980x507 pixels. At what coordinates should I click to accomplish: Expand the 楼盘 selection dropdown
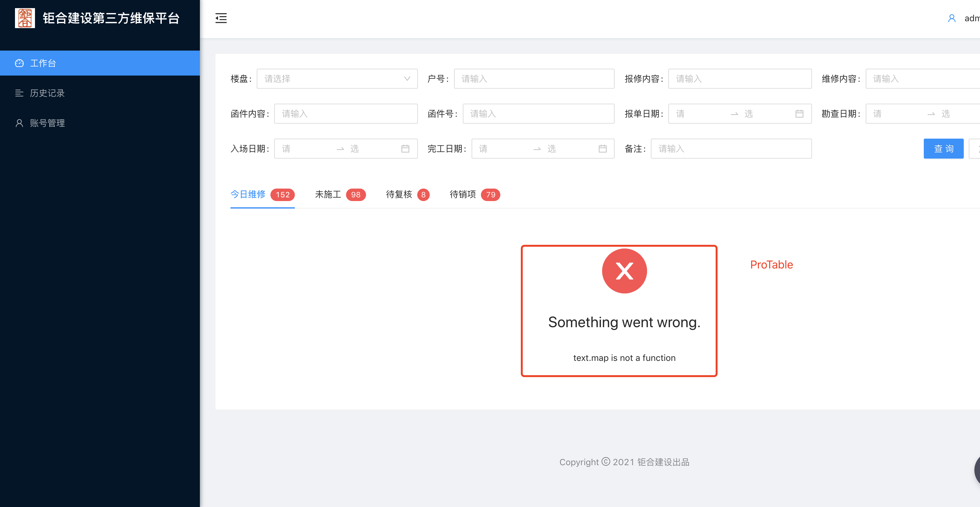[x=407, y=78]
